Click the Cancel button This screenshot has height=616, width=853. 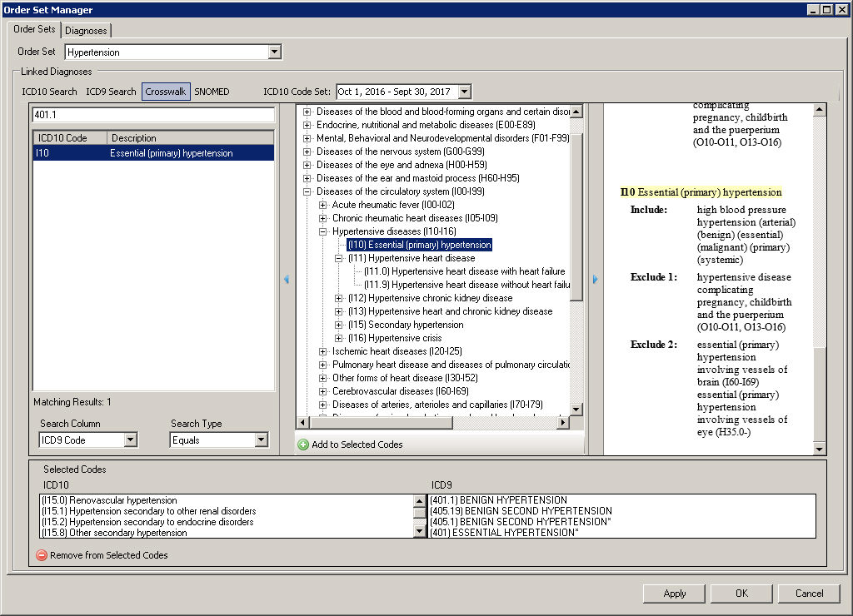809,594
